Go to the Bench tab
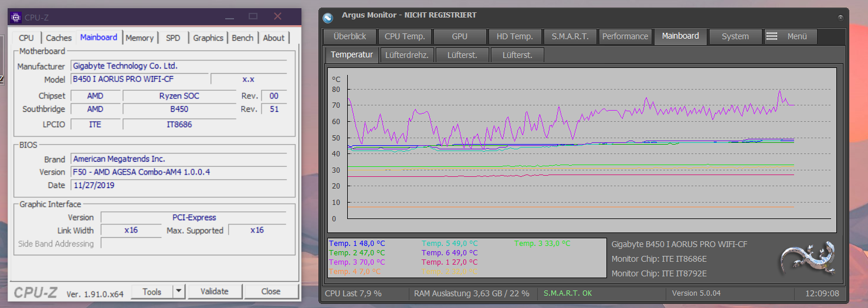This screenshot has width=868, height=308. (243, 37)
